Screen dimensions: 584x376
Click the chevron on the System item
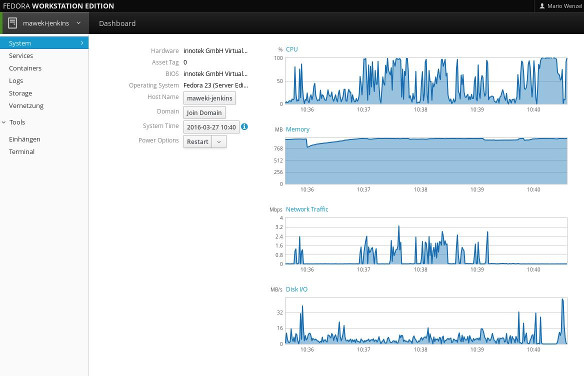pyautogui.click(x=82, y=43)
